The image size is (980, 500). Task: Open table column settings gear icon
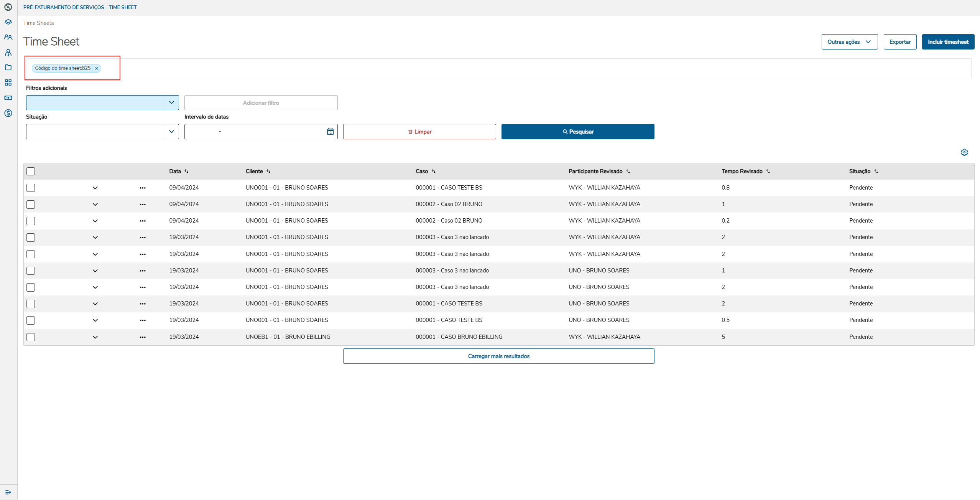(x=964, y=152)
